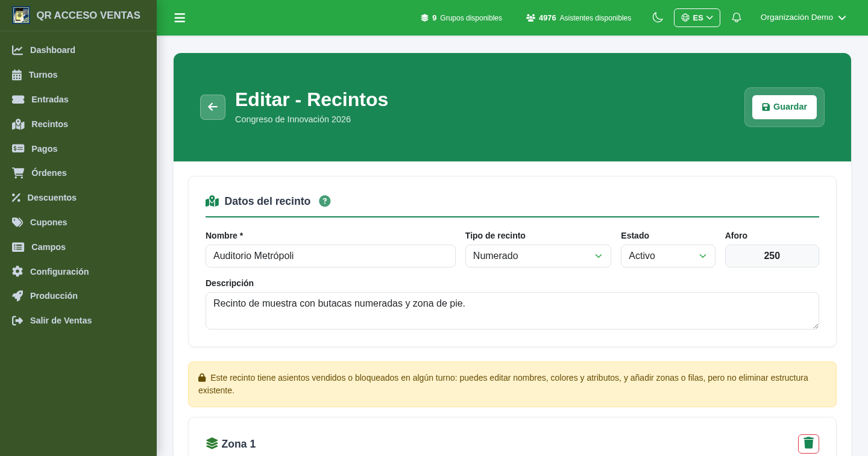Click the 4976 Asistentes disponibles text

(x=585, y=18)
